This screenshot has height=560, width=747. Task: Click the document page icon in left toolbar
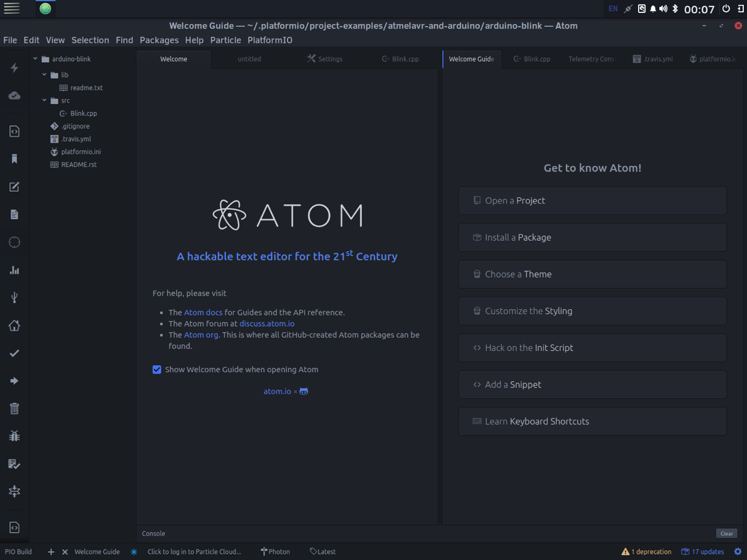pos(14,215)
